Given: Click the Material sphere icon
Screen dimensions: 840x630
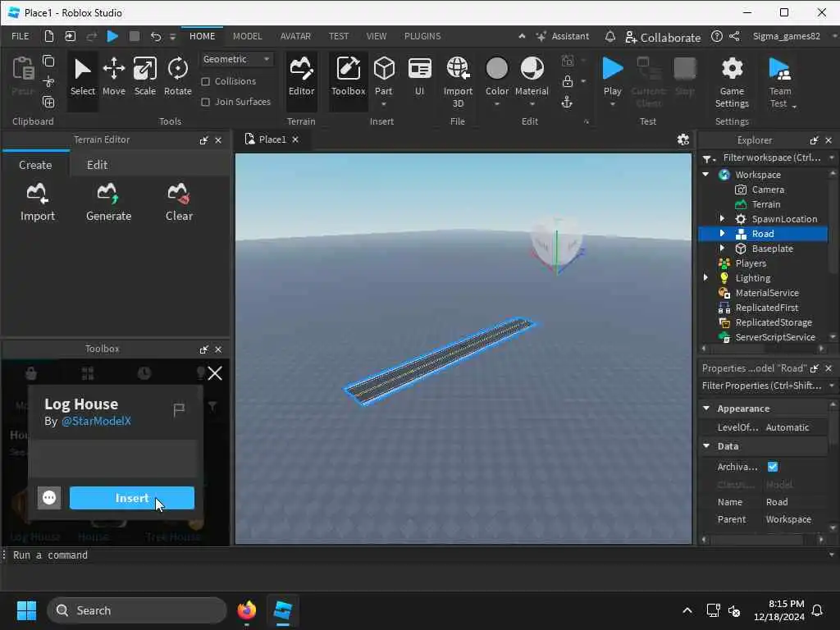Looking at the screenshot, I should [532, 69].
